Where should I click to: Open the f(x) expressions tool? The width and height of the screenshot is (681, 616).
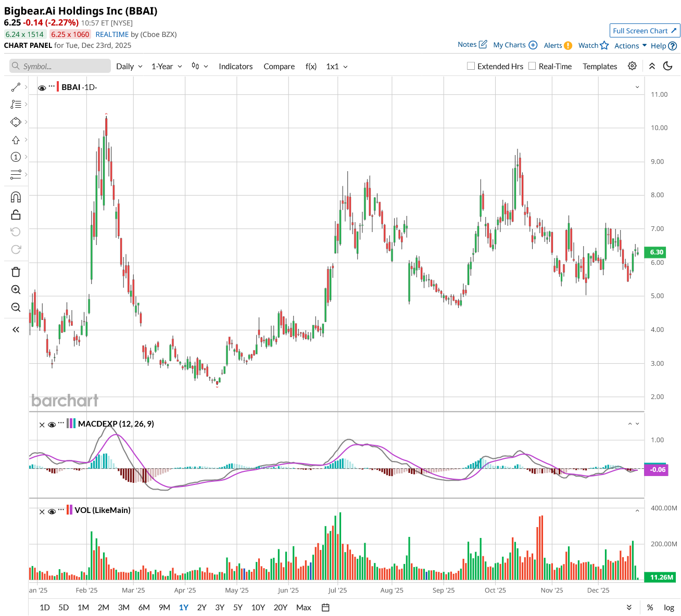311,66
